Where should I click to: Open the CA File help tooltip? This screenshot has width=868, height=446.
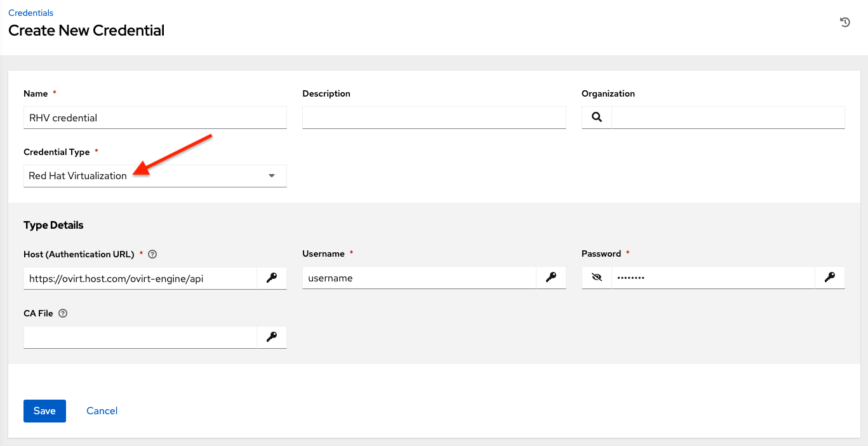tap(62, 313)
